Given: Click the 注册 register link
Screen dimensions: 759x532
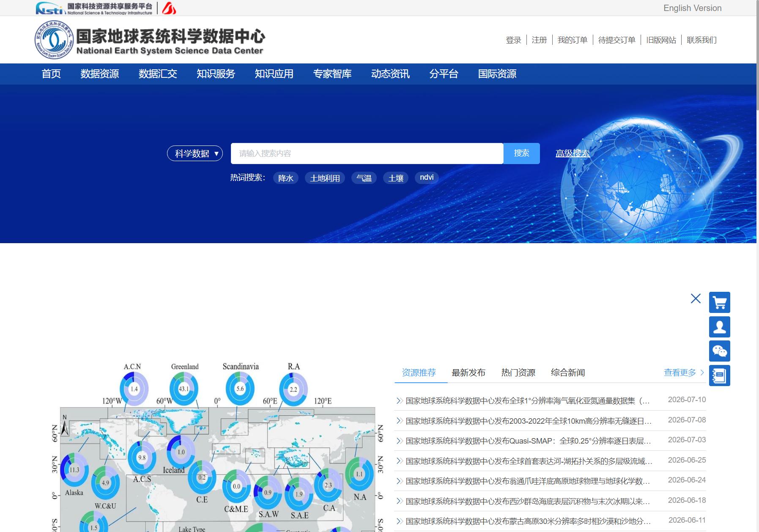Looking at the screenshot, I should [x=539, y=40].
